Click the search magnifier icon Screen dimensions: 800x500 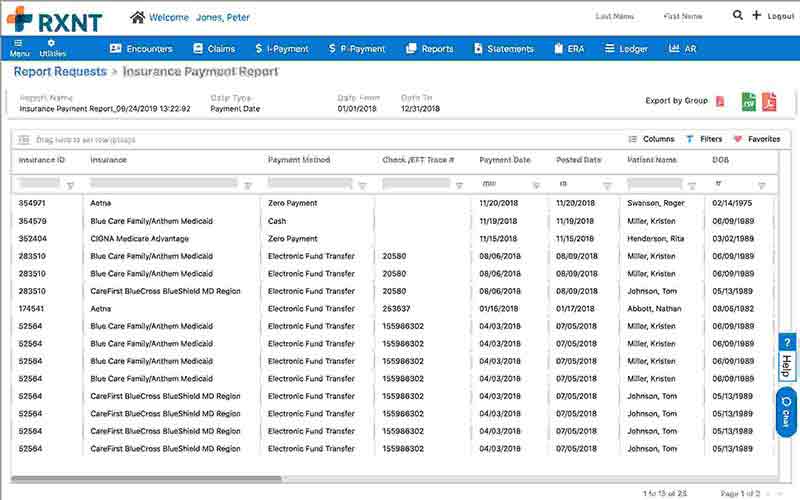(738, 16)
